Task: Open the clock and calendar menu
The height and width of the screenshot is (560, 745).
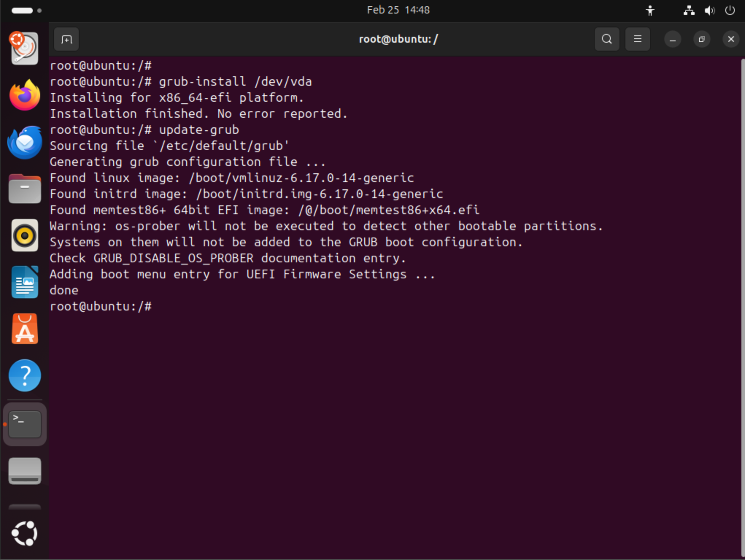Action: (398, 10)
